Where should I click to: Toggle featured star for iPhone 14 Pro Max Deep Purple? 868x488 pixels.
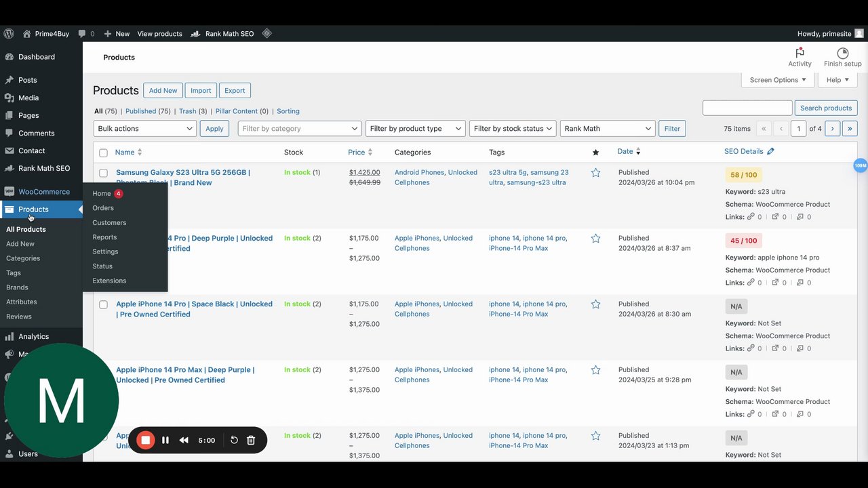point(595,370)
